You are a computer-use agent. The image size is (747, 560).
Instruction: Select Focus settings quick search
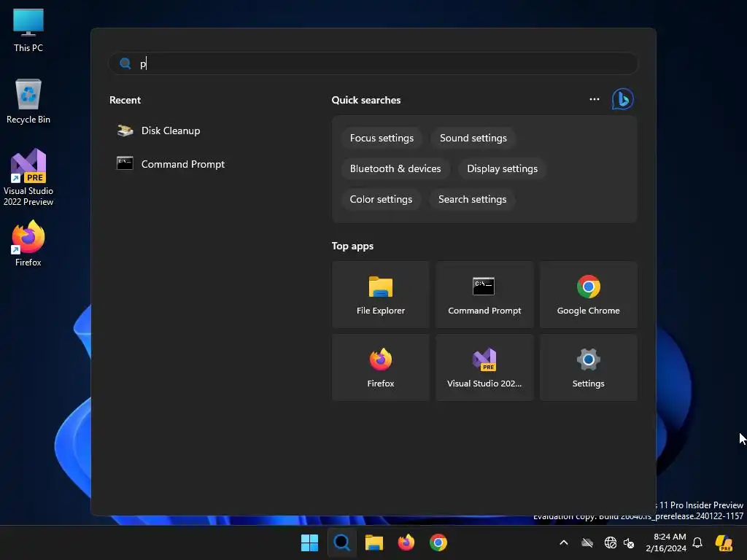pos(382,138)
